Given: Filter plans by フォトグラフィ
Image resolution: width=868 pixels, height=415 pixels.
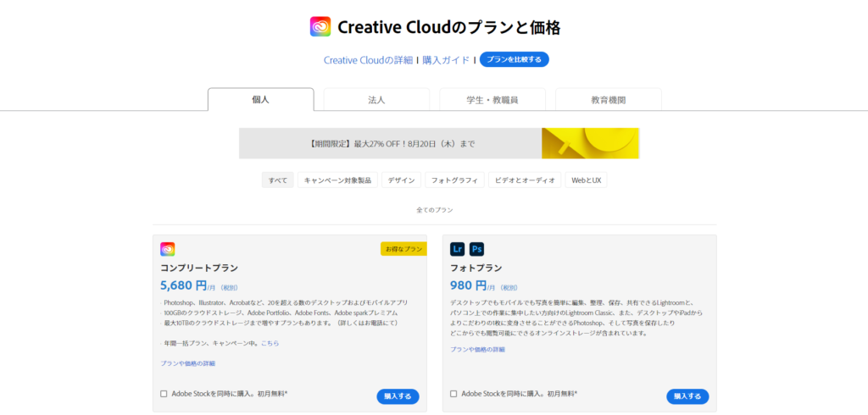Looking at the screenshot, I should pyautogui.click(x=454, y=180).
